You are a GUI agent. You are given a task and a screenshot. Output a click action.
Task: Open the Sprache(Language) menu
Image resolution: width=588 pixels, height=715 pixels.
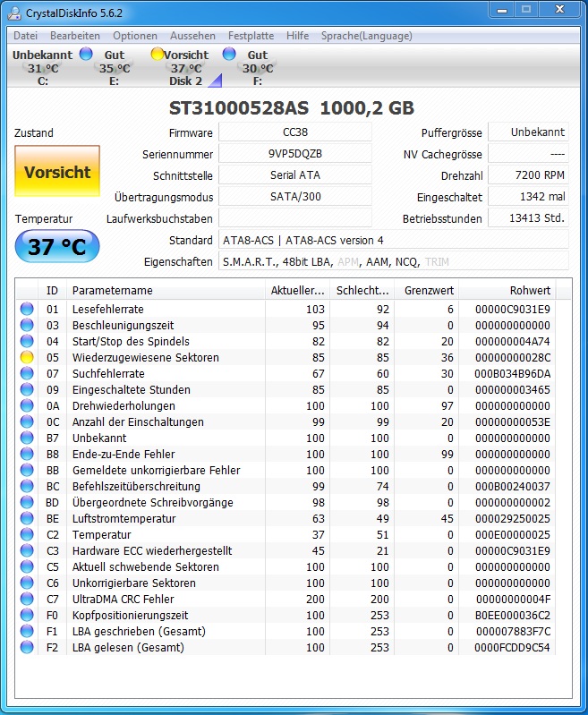(366, 36)
